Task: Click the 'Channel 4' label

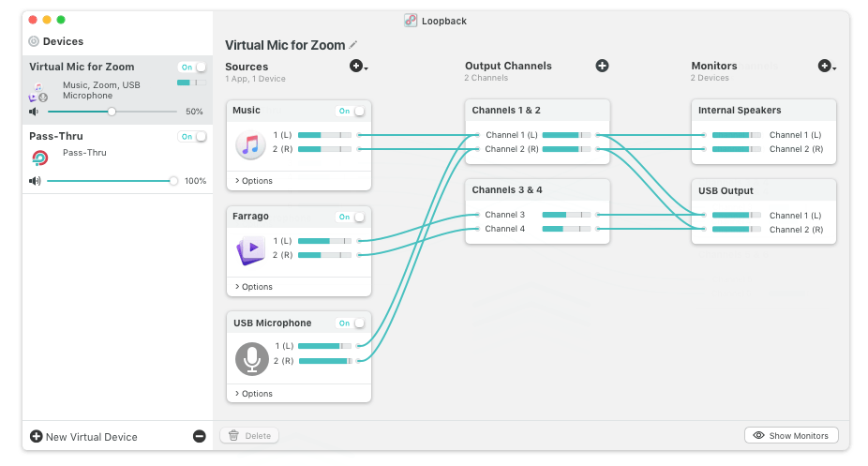Action: [x=505, y=229]
